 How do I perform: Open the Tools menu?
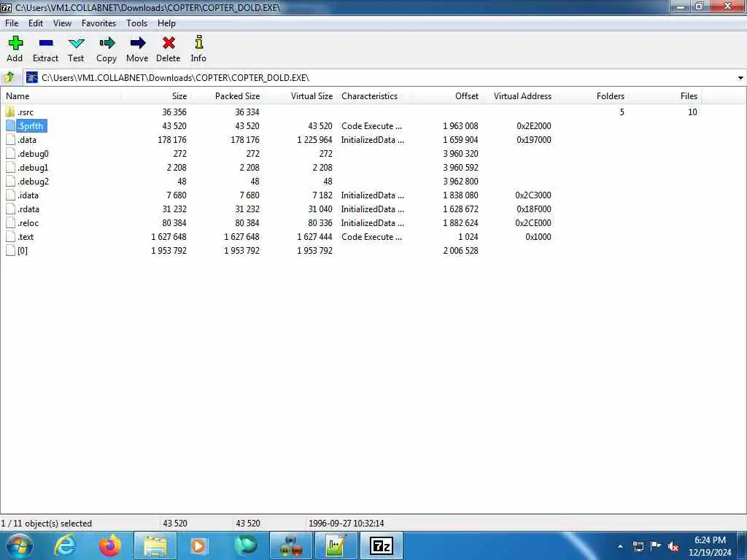[x=136, y=23]
